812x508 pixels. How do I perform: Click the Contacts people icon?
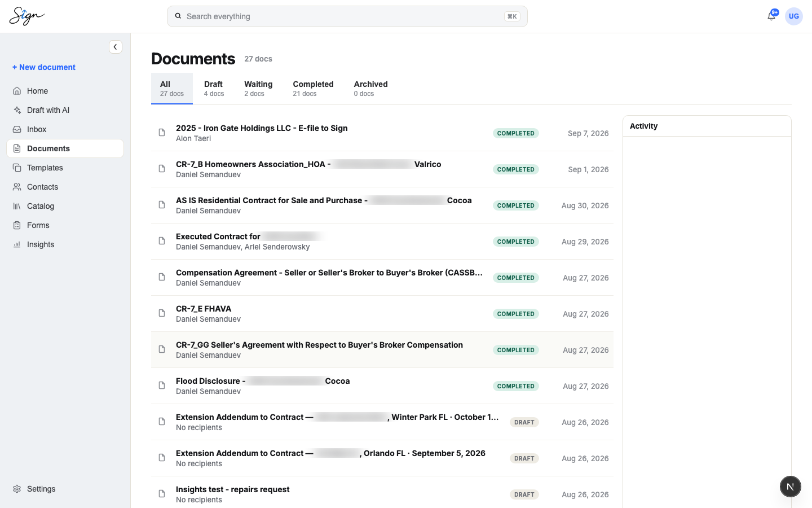[17, 187]
